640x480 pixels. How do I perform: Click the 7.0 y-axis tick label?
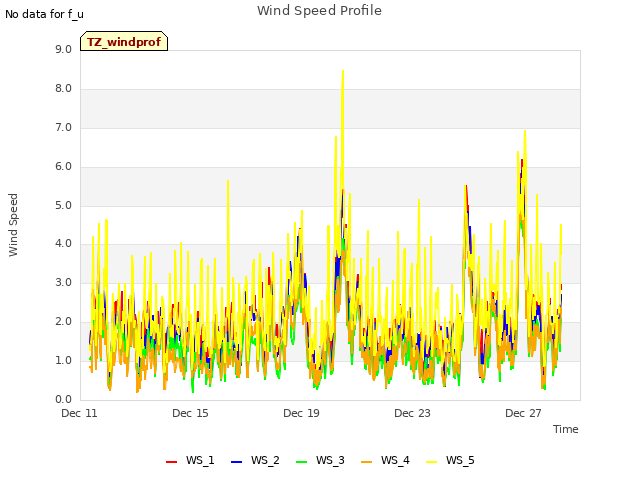63,128
